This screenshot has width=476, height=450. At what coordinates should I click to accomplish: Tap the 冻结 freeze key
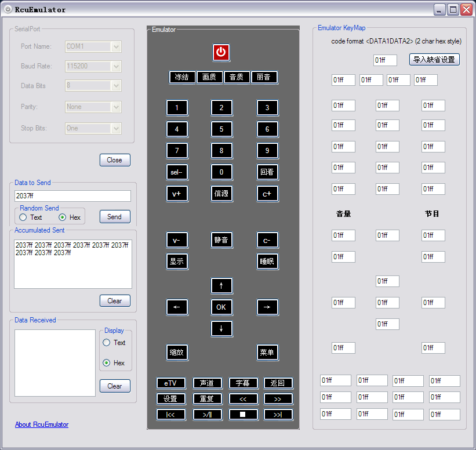click(x=182, y=77)
